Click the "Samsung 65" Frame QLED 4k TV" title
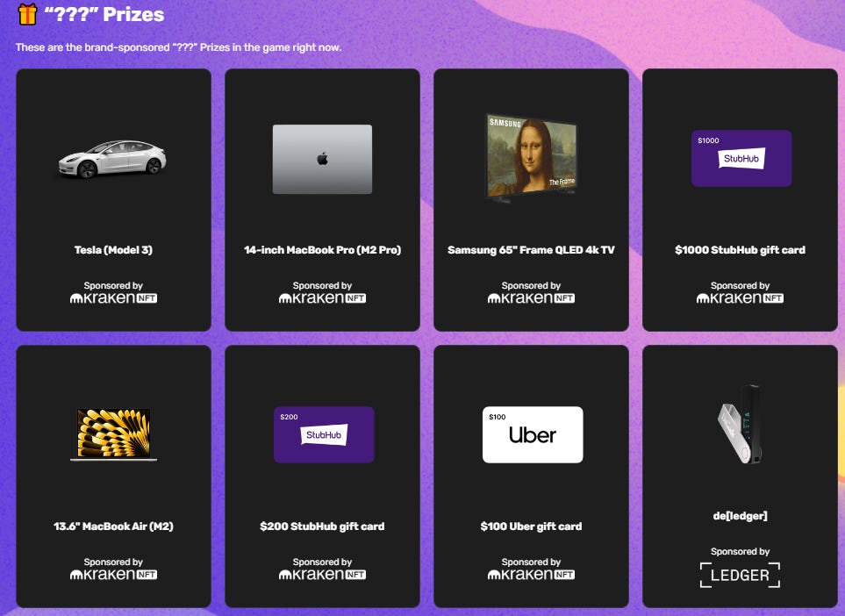 pos(532,250)
